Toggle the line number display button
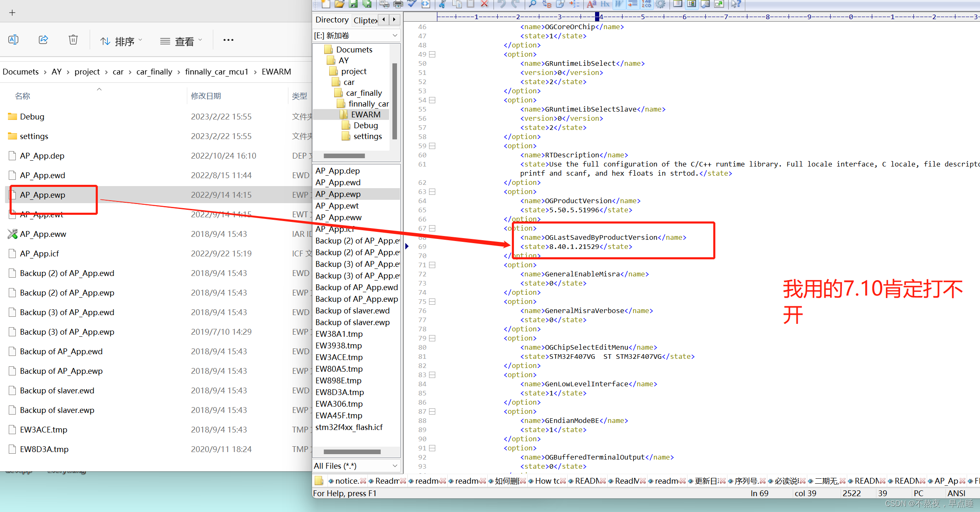Image resolution: width=980 pixels, height=512 pixels. (x=646, y=4)
